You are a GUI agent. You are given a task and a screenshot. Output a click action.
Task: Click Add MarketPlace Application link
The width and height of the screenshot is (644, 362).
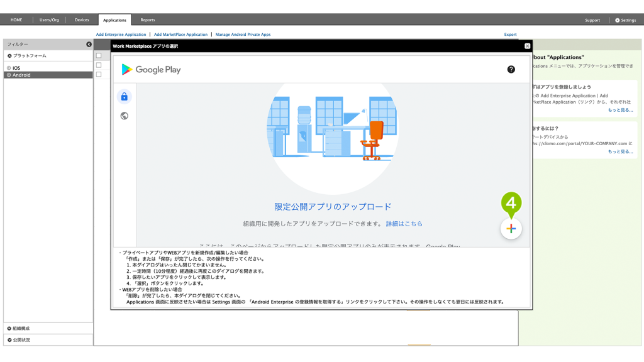click(180, 35)
